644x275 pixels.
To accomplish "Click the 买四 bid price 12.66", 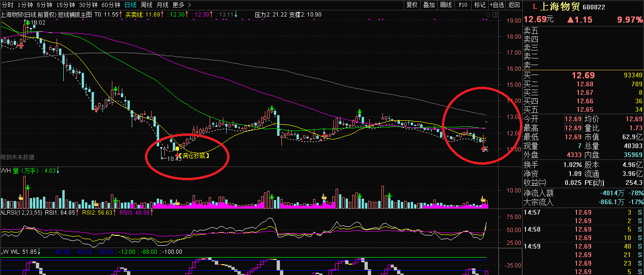I will coord(585,101).
